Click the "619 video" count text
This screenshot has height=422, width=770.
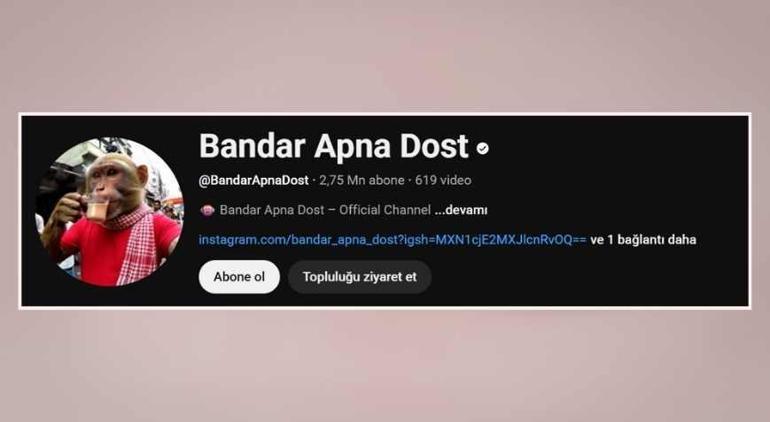[x=443, y=180]
